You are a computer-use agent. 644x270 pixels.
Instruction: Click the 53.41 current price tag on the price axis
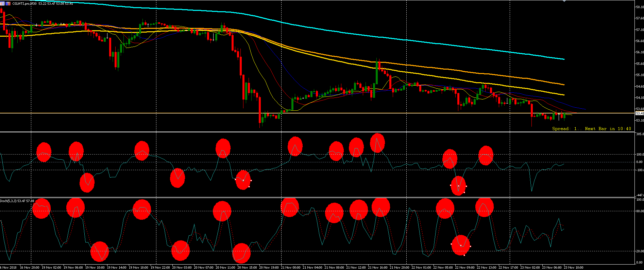coord(639,113)
